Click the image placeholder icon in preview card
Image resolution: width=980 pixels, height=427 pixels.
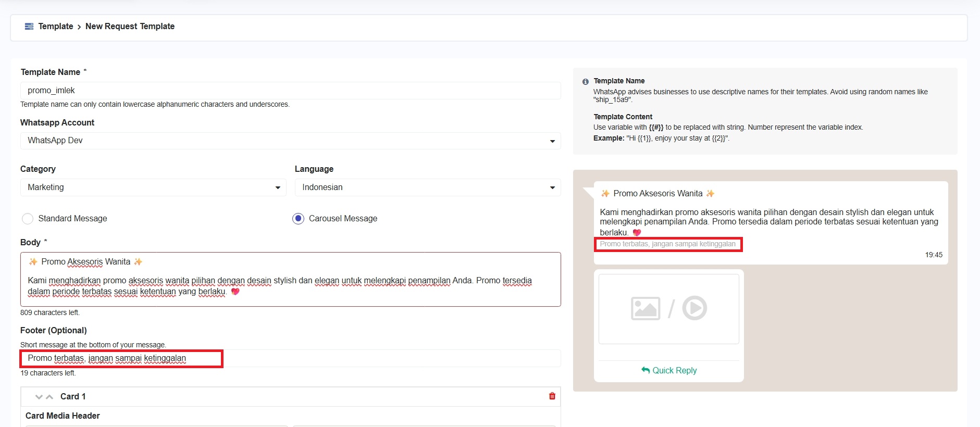645,308
